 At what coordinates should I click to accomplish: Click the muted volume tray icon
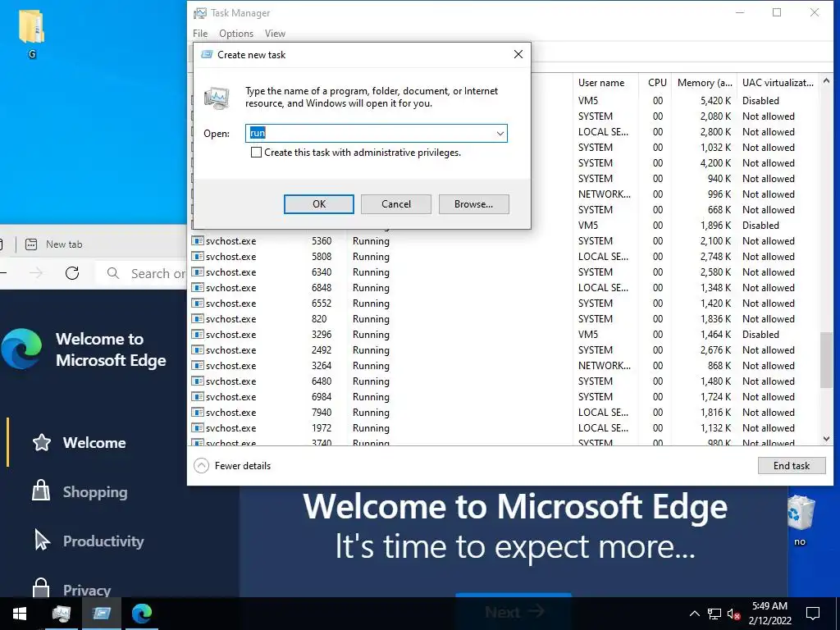tap(733, 614)
